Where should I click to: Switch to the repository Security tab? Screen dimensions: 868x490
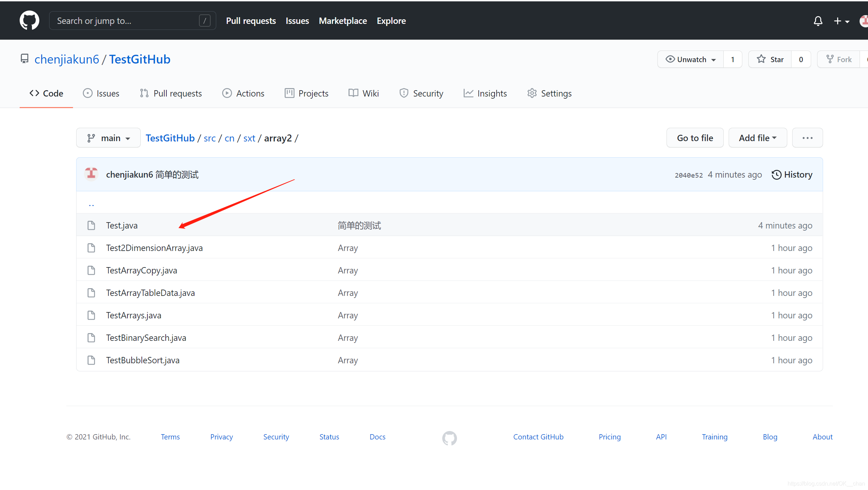421,93
